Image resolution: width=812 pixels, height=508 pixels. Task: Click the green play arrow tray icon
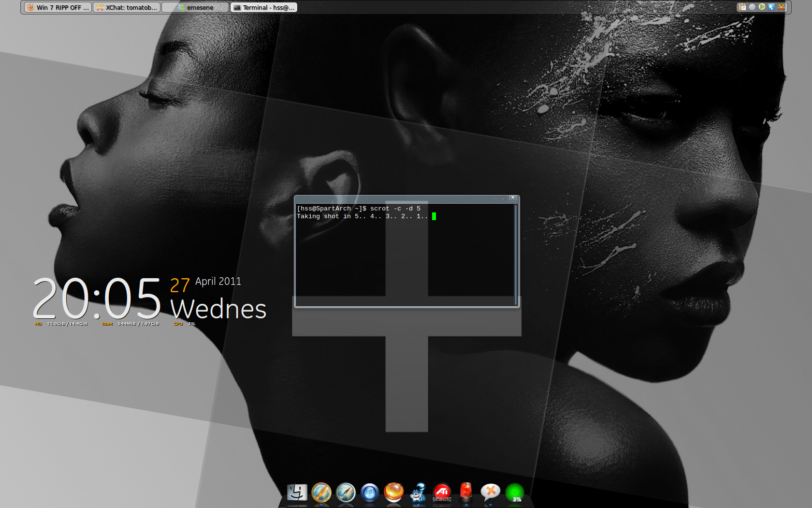(762, 7)
